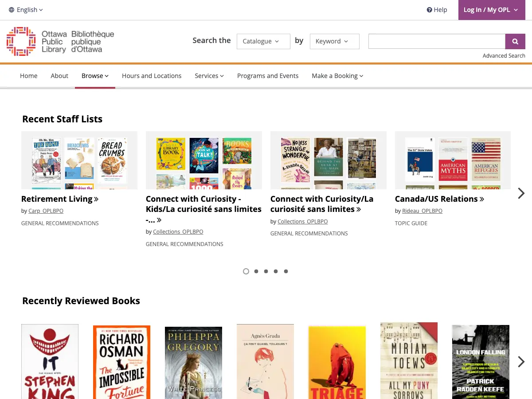Open Philippa Gregory White Princess cover
This screenshot has height=399, width=532.
point(193,363)
